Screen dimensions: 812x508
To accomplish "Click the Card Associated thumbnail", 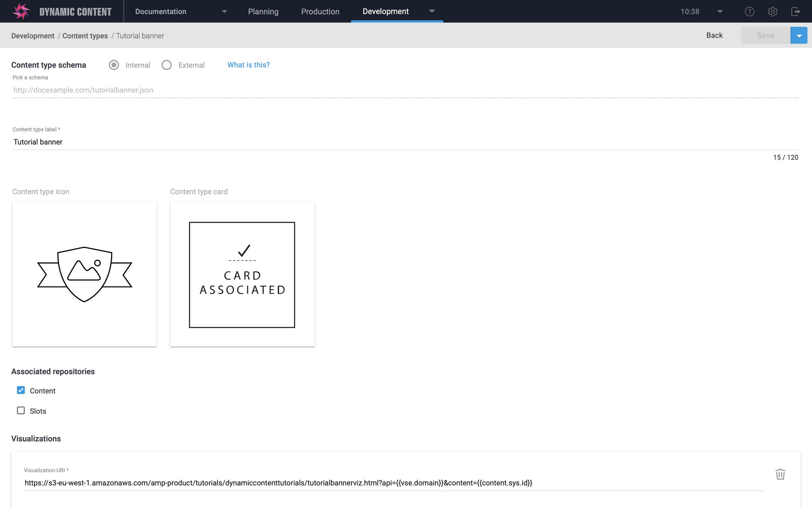I will (242, 274).
